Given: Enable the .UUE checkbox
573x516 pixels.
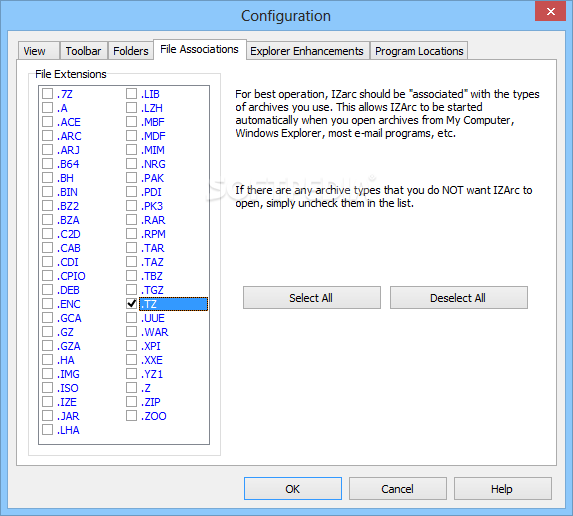Looking at the screenshot, I should [132, 318].
